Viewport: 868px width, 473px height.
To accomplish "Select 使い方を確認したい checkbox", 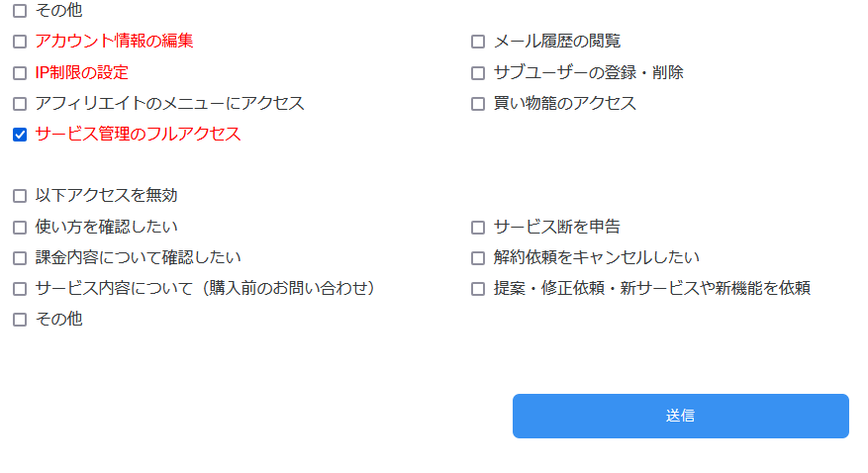I will (x=20, y=227).
